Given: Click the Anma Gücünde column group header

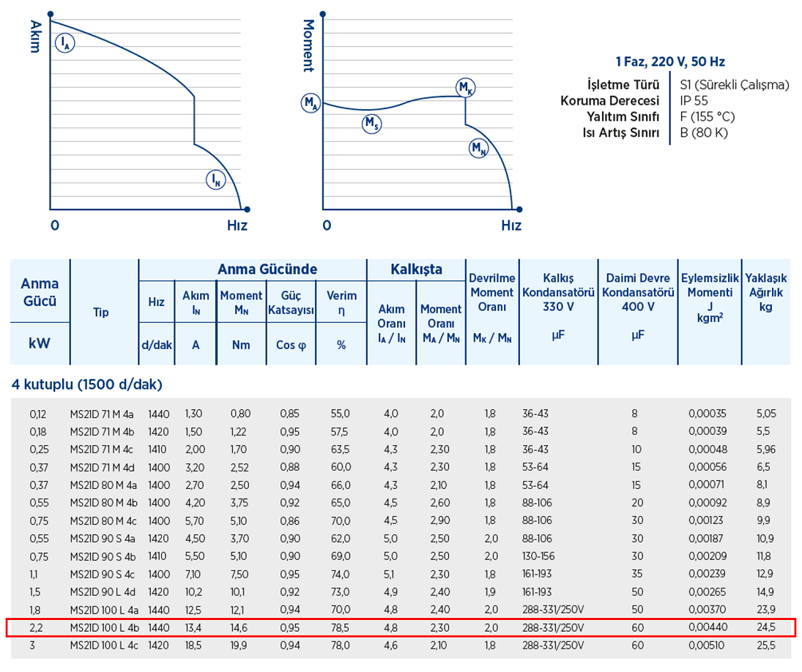Looking at the screenshot, I should (x=267, y=269).
